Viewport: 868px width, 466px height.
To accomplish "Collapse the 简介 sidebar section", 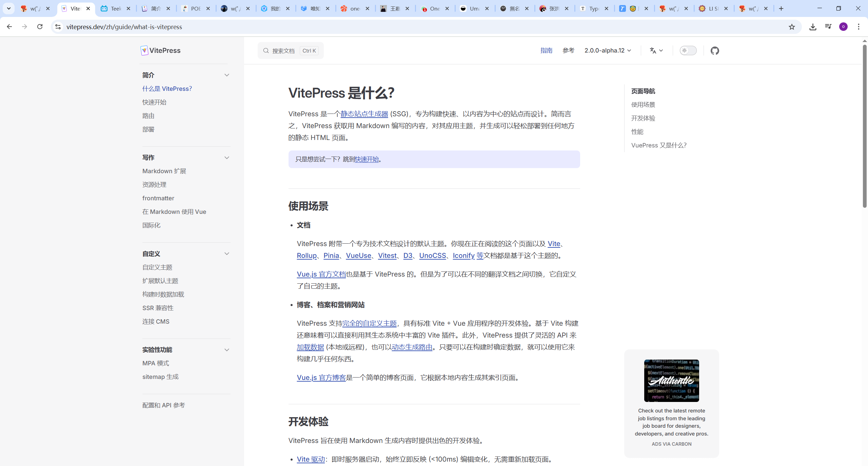I will pos(227,75).
